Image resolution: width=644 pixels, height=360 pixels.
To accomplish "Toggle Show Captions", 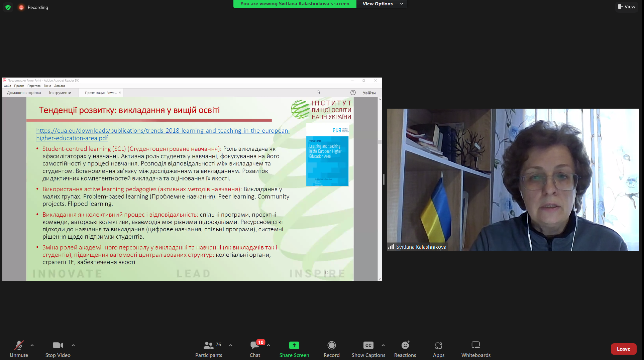I will pos(368,349).
